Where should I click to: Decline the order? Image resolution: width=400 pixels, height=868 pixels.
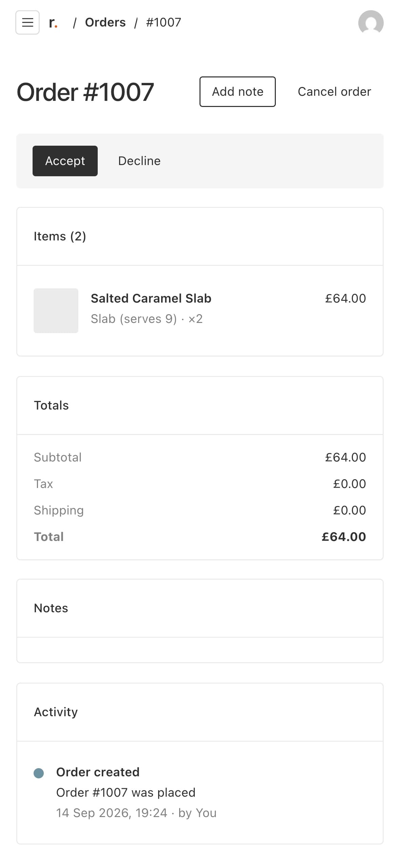(139, 161)
